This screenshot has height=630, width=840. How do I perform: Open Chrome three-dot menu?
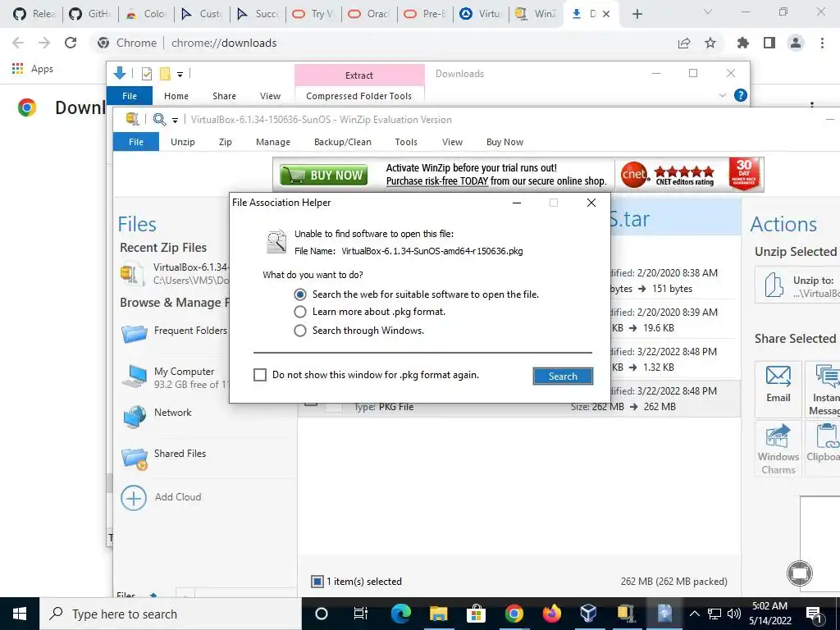pyautogui.click(x=822, y=43)
